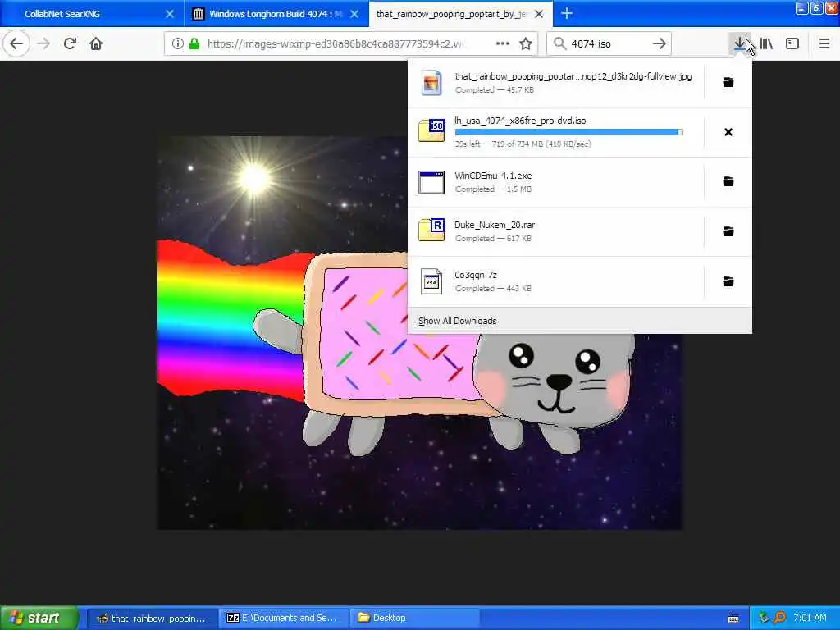Viewport: 840px width, 630px height.
Task: Open folder containing WinCDEmu-4.1.exe
Action: (728, 181)
